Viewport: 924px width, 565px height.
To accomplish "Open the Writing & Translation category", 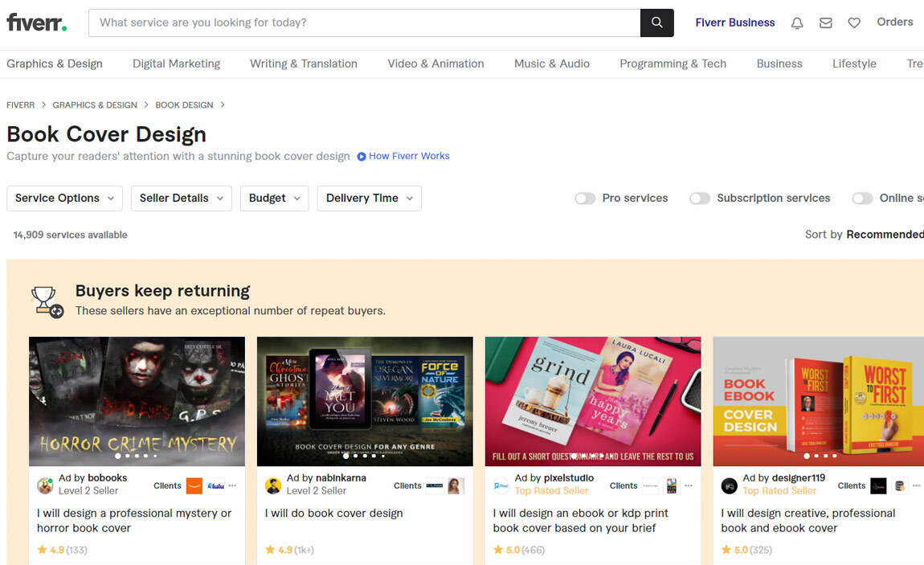I will (x=303, y=63).
